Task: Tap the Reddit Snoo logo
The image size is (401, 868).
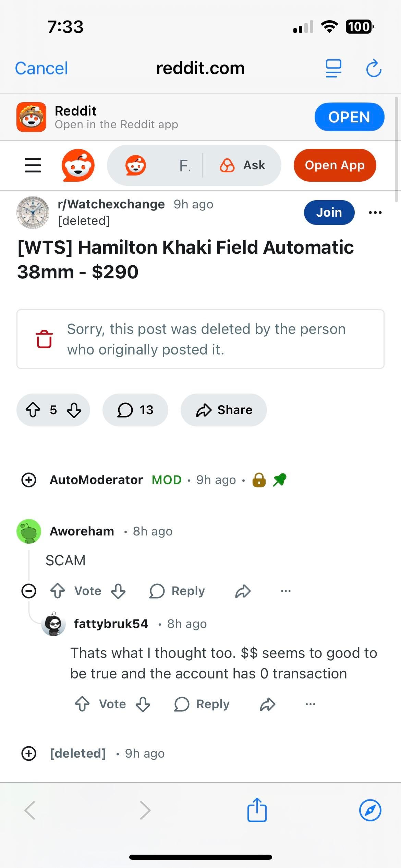Action: tap(78, 165)
